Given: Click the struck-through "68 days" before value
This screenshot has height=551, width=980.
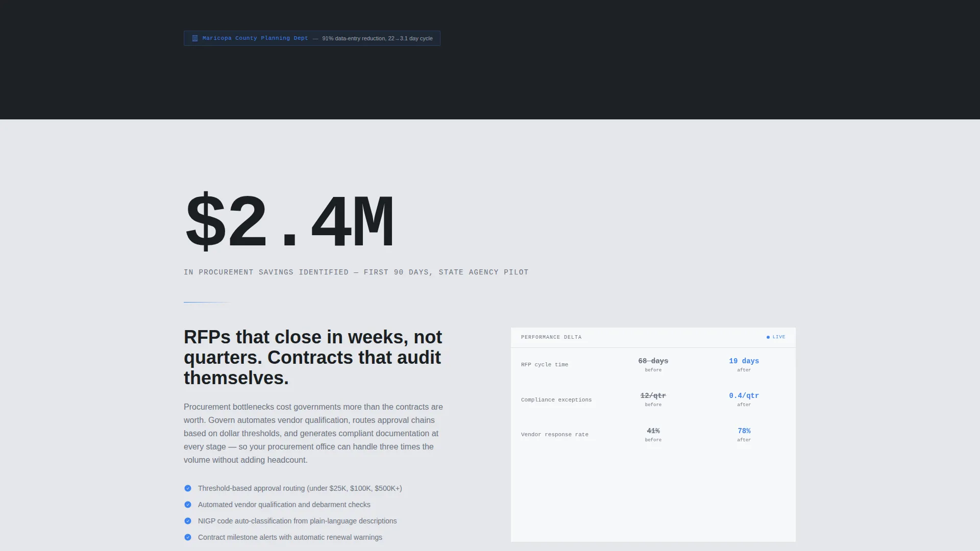Looking at the screenshot, I should coord(653,361).
